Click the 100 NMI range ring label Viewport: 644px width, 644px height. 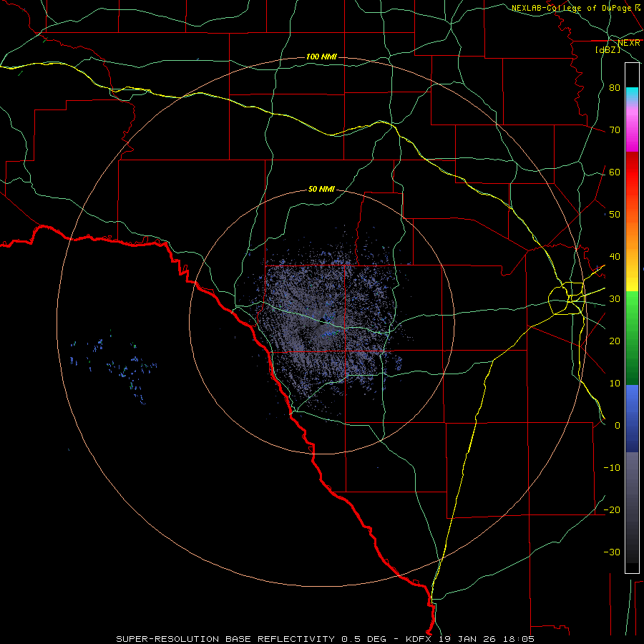click(321, 57)
